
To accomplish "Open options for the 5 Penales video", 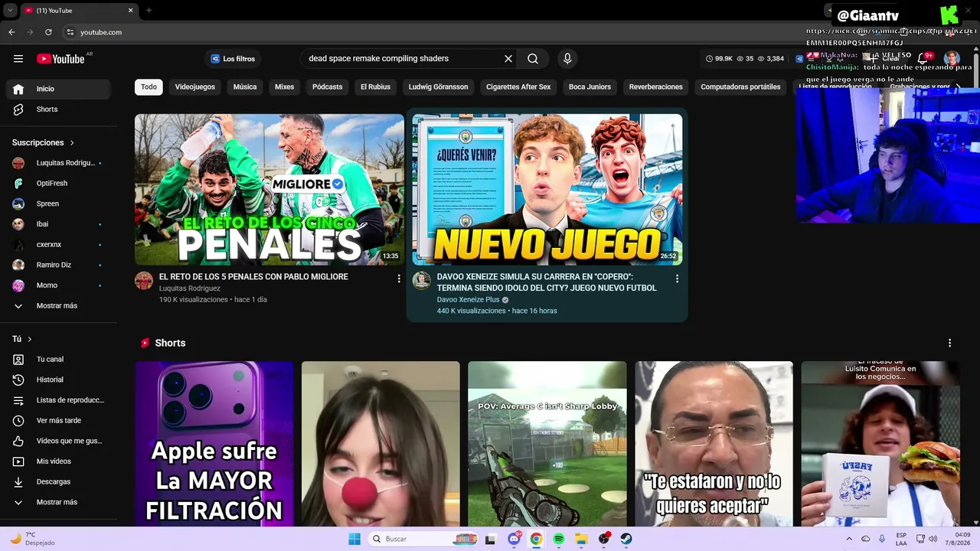I will click(399, 279).
